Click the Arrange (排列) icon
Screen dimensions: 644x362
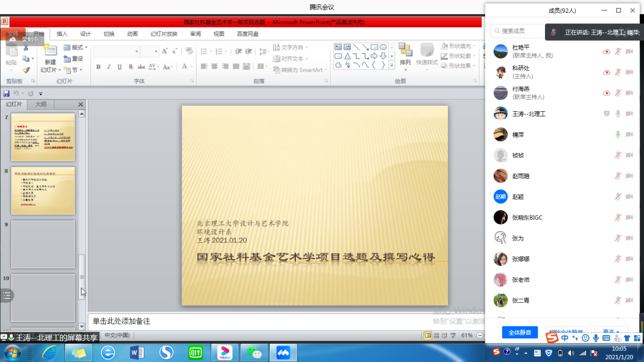tap(405, 54)
